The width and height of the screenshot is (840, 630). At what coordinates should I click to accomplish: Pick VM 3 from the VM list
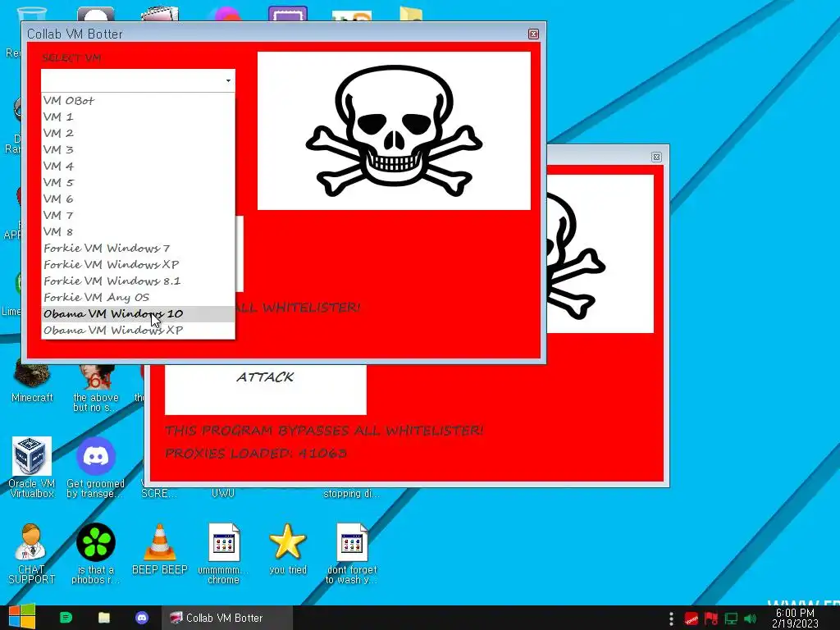point(138,149)
